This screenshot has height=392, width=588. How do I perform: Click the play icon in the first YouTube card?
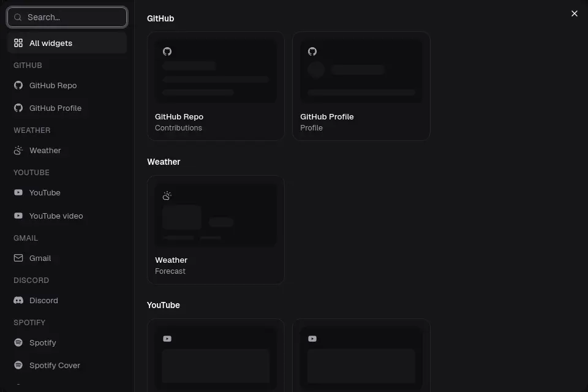click(167, 339)
